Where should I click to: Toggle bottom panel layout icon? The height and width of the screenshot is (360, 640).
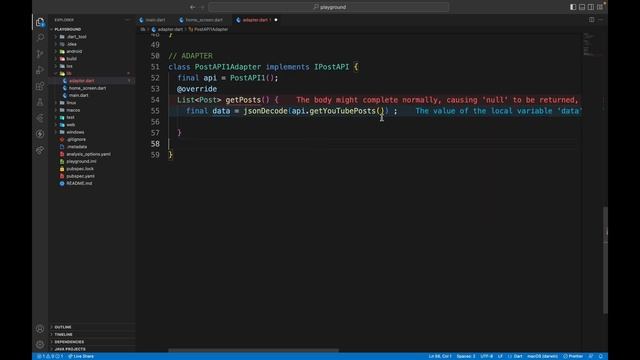tap(582, 7)
